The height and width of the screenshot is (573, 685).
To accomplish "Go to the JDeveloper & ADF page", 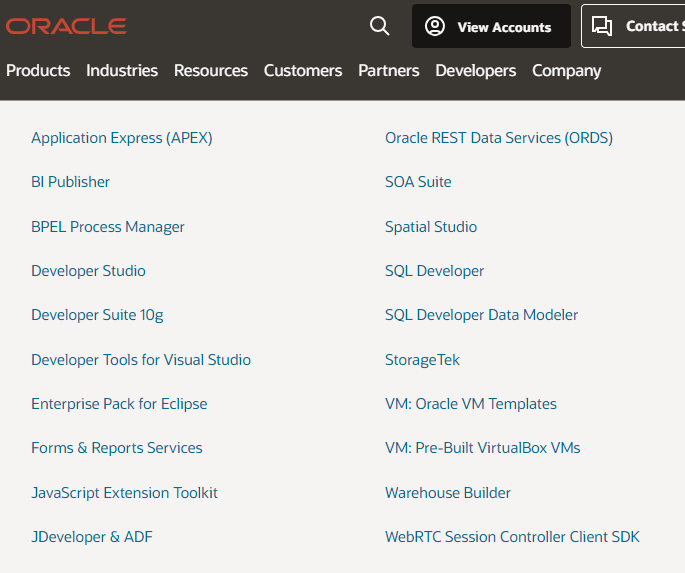I will point(92,537).
